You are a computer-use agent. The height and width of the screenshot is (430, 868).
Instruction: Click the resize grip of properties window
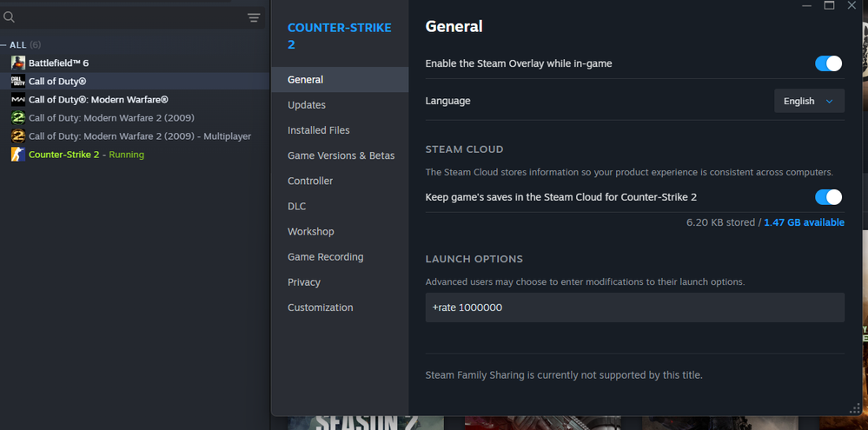pyautogui.click(x=855, y=408)
